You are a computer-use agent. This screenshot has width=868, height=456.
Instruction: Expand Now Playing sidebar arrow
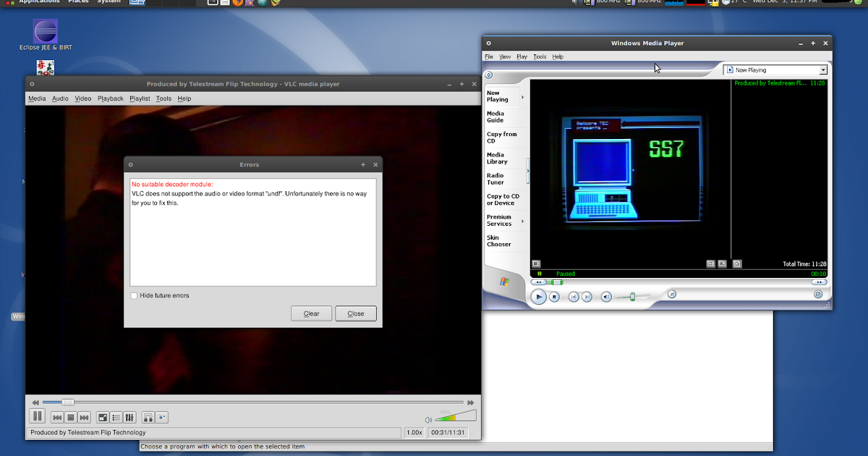[x=523, y=97]
